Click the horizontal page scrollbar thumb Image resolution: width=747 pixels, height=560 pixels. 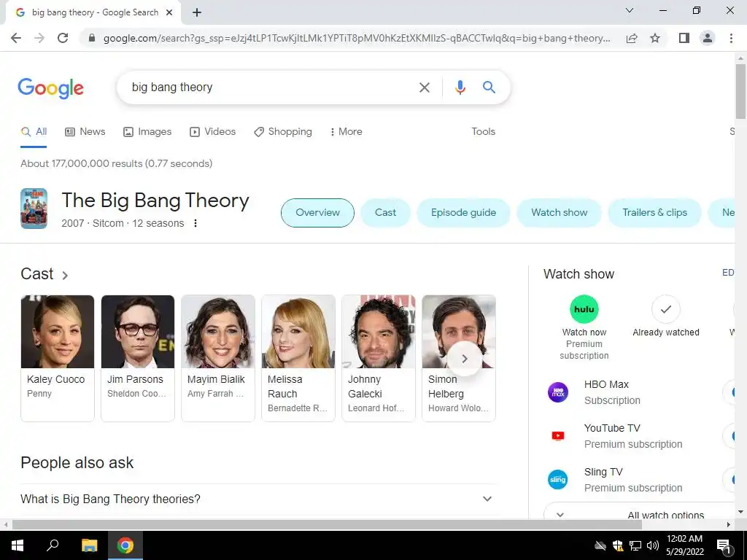328,525
